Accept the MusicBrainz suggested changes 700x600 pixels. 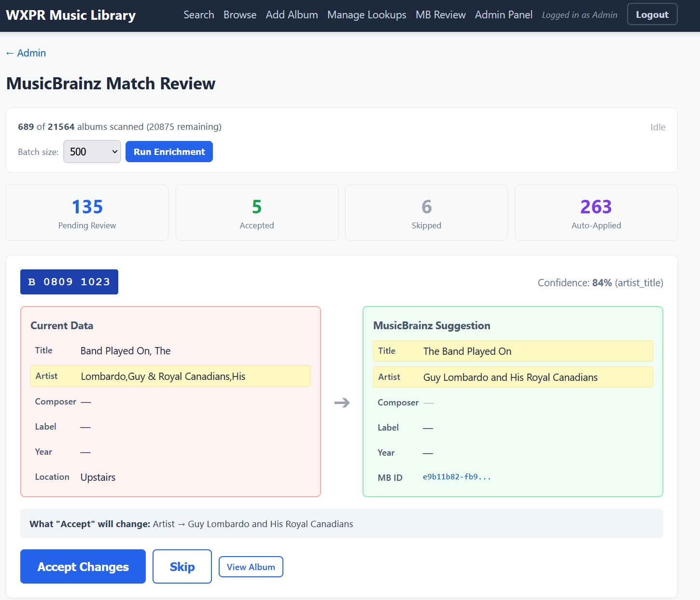pos(83,567)
